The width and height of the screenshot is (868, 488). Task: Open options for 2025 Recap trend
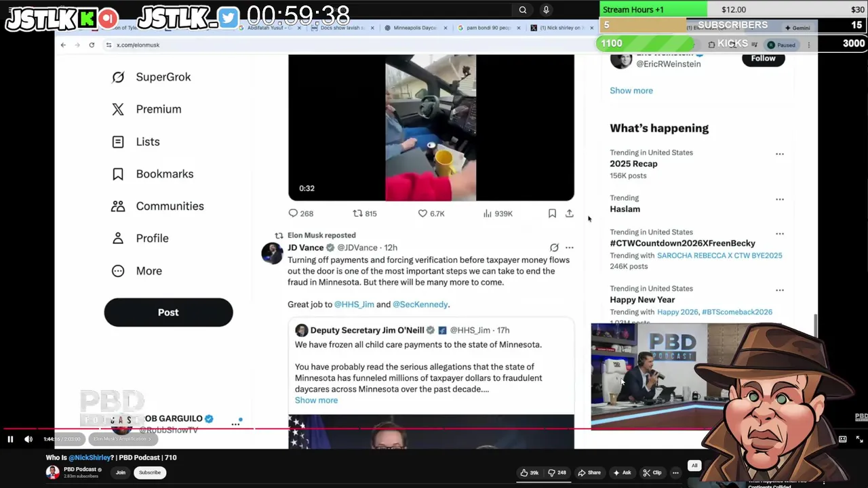(780, 154)
